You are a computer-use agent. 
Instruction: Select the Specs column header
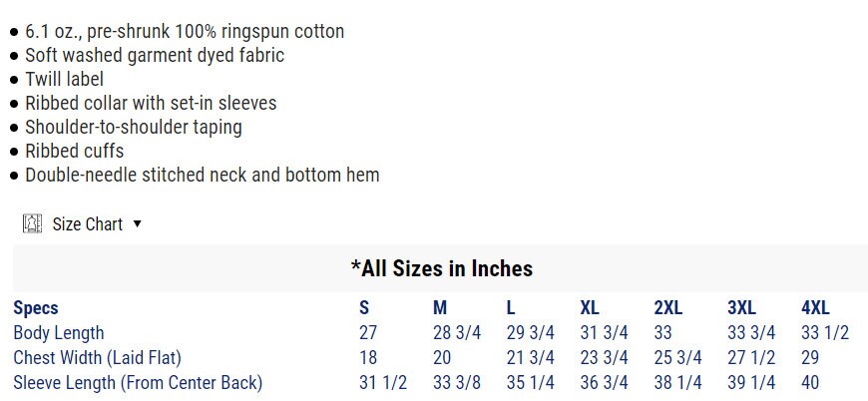pos(36,308)
